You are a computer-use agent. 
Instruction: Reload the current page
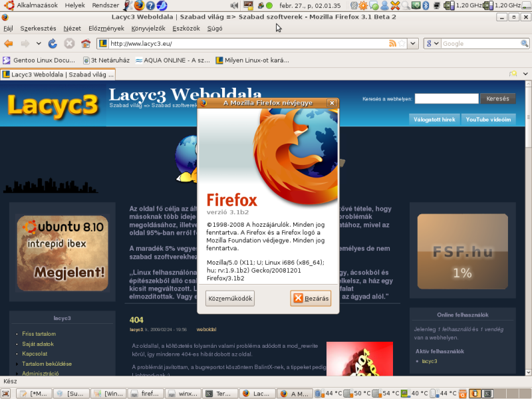(x=53, y=43)
